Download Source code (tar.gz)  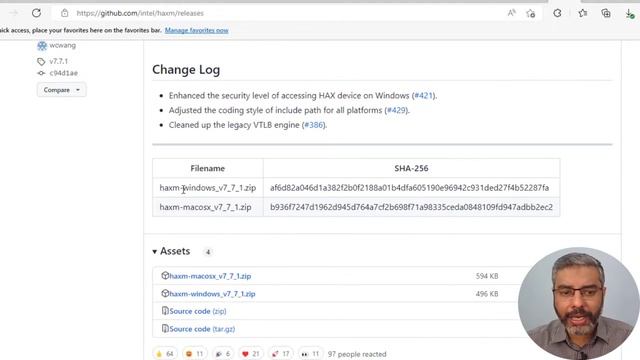click(202, 329)
